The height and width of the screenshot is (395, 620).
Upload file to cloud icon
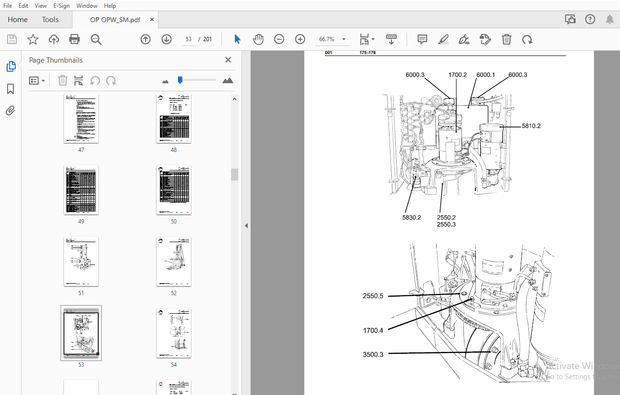[x=54, y=39]
